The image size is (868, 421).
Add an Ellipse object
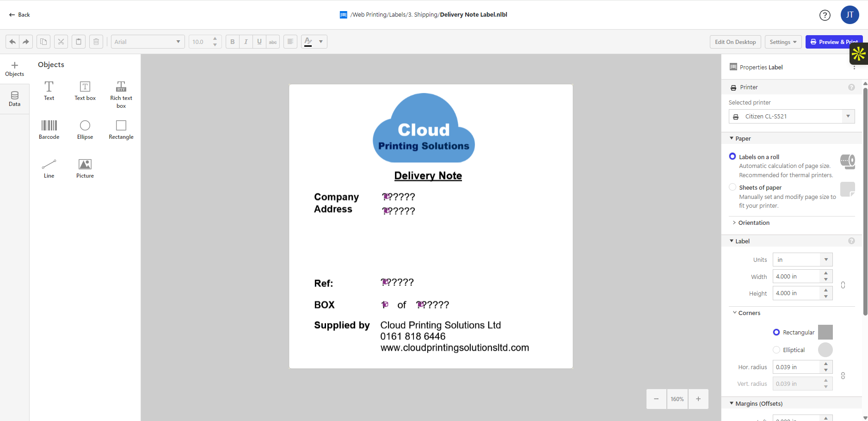[x=85, y=130]
